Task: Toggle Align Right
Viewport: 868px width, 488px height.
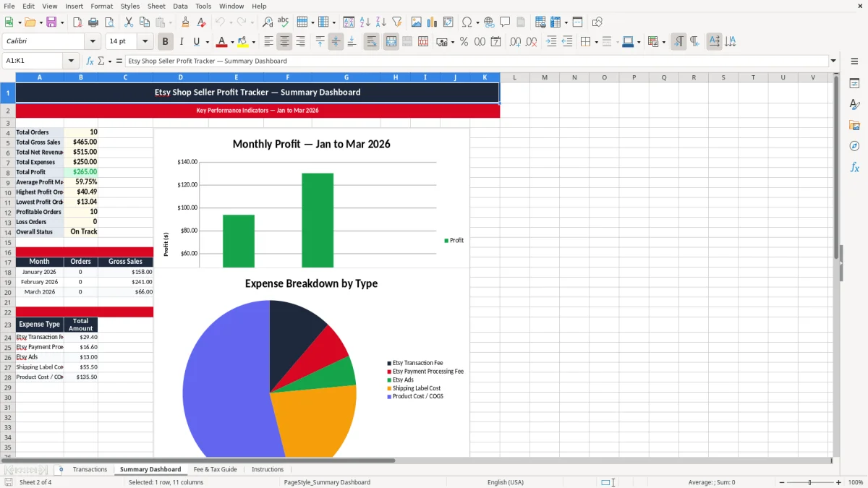Action: pos(300,42)
